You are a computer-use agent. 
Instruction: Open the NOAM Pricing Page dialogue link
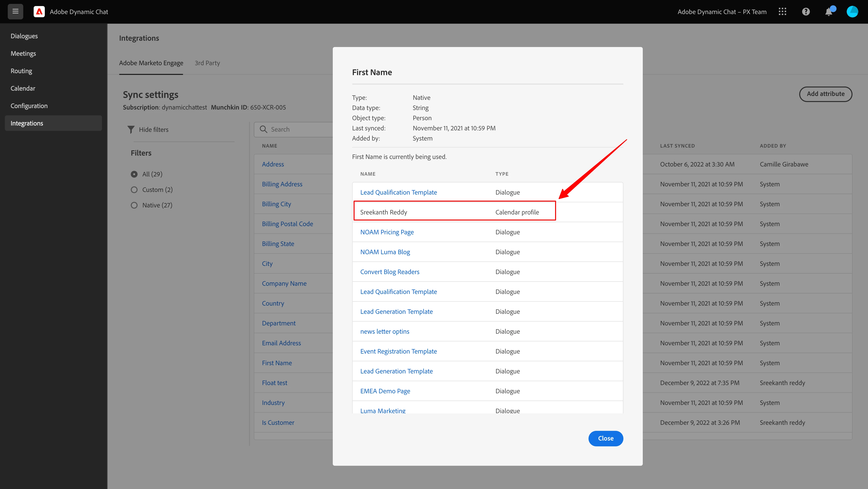387,232
